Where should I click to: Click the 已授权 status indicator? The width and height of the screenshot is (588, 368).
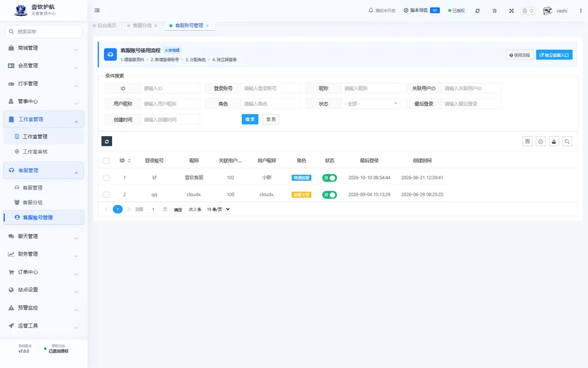[457, 11]
